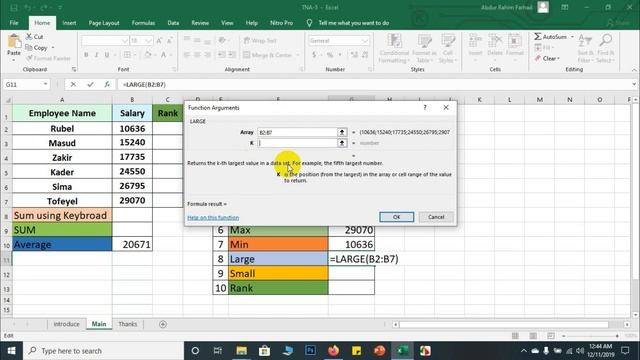Click the Tell me lightbulb icon
640x360 pixels.
[309, 23]
